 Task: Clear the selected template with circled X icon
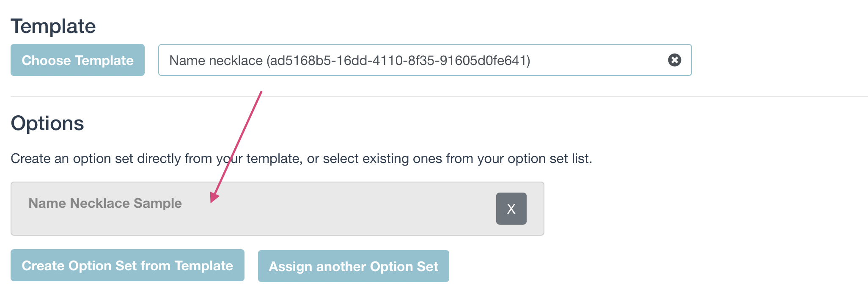point(674,60)
